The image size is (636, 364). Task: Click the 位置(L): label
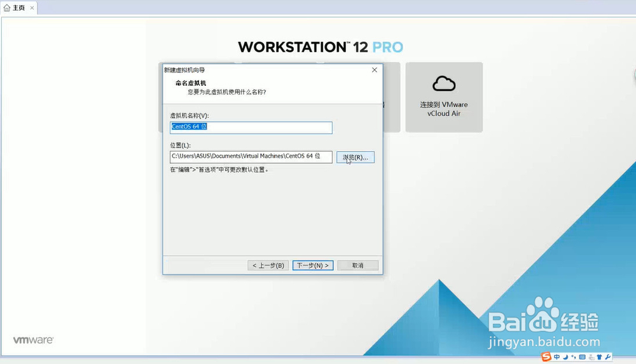coord(180,145)
